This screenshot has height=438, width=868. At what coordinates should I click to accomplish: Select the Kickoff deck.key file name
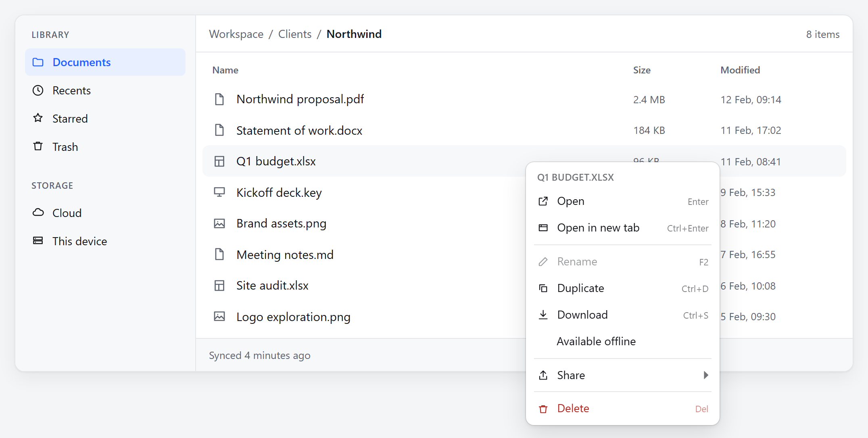(x=279, y=193)
